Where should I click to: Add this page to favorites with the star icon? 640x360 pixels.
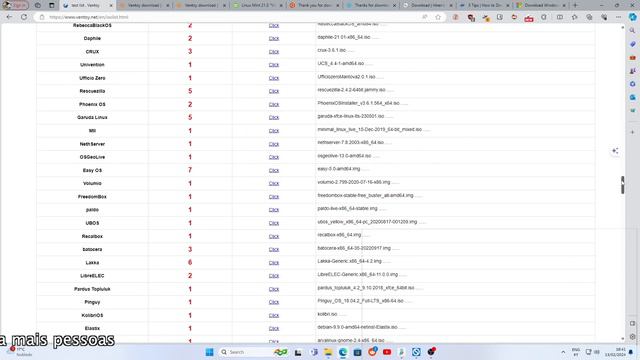pyautogui.click(x=438, y=17)
